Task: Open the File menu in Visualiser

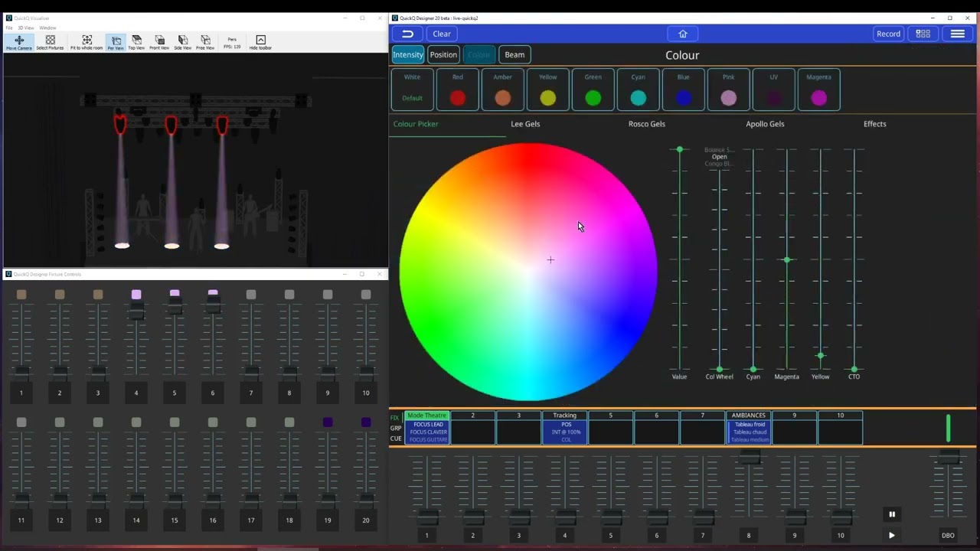Action: click(9, 28)
